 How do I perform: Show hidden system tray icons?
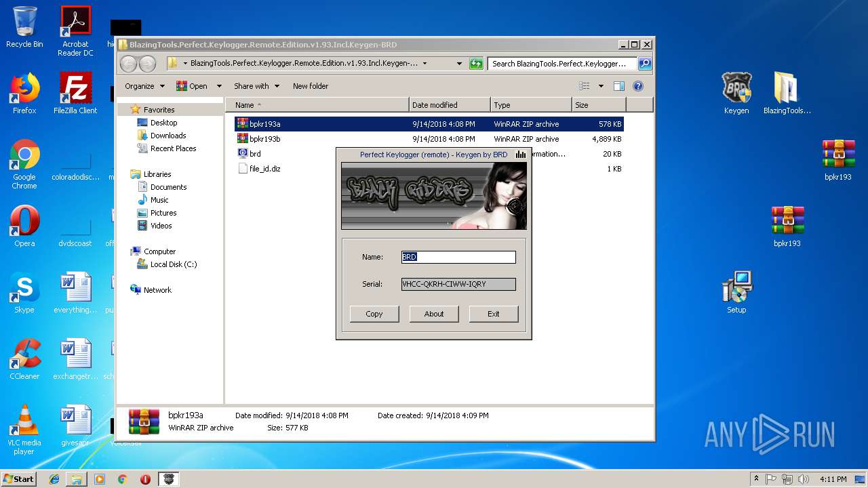pos(756,479)
